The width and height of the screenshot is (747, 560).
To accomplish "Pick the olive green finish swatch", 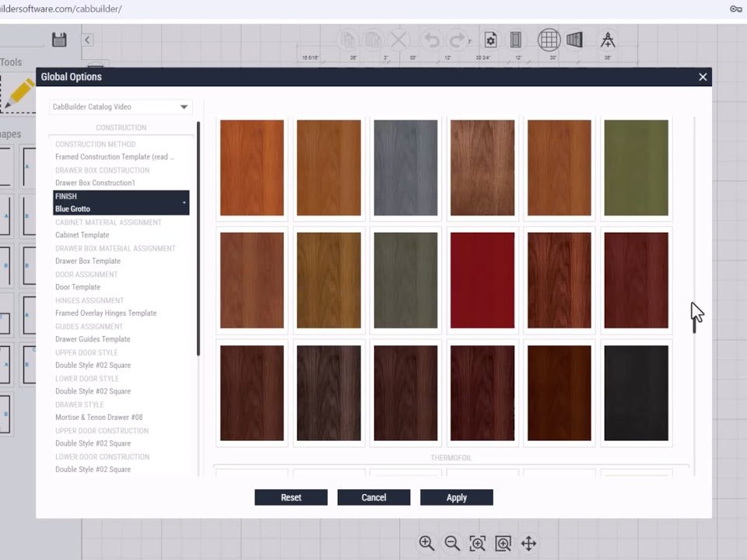I will click(x=636, y=168).
